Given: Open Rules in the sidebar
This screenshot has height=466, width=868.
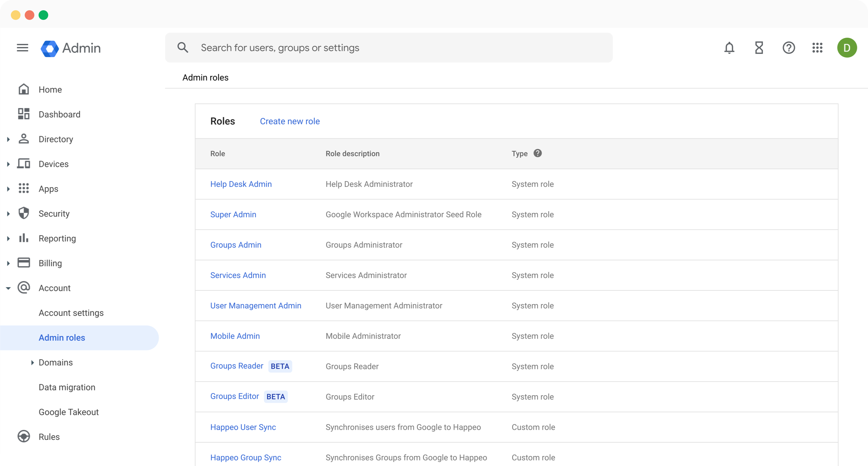Looking at the screenshot, I should (49, 437).
